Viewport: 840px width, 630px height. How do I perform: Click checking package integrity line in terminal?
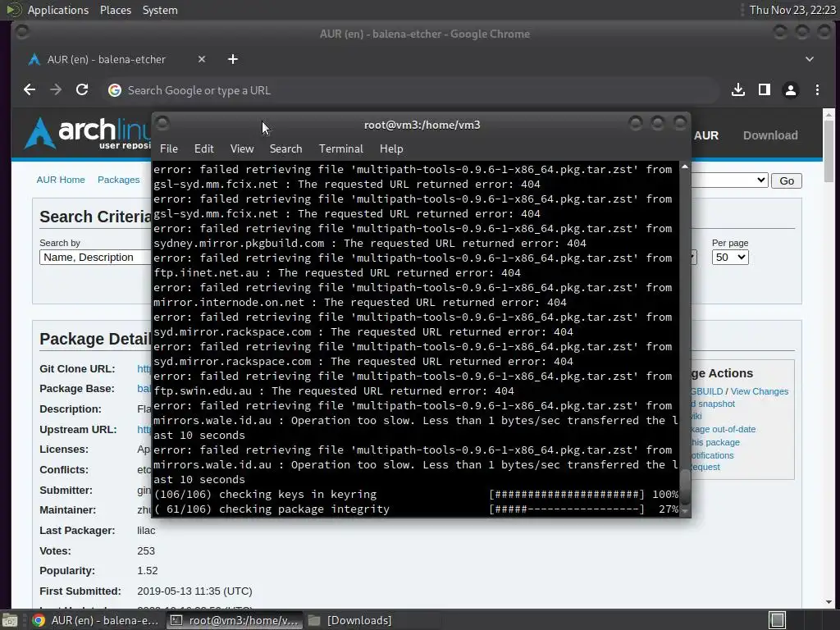coord(416,509)
